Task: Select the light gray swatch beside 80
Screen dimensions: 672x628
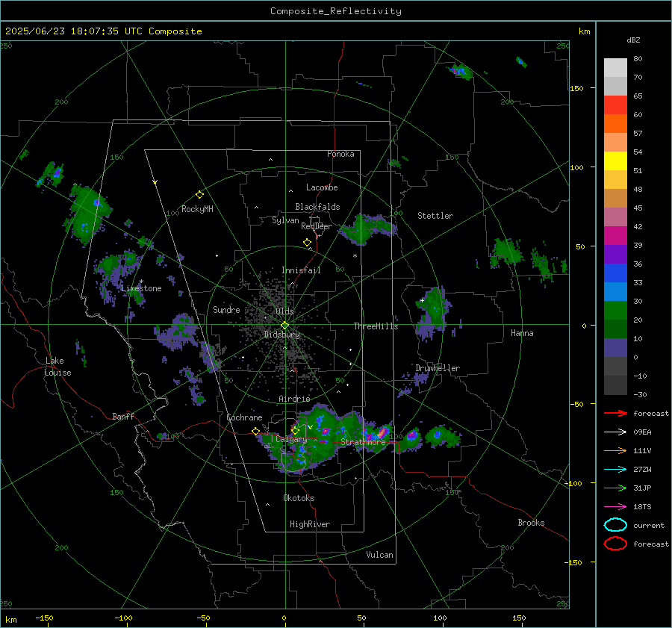Action: [615, 68]
